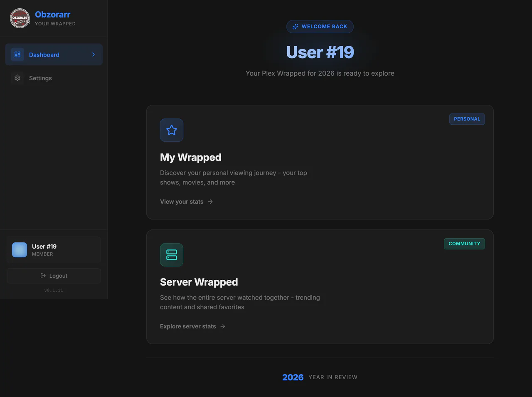Click the Settings gear icon
Screen dimensions: 532x397
click(17, 78)
